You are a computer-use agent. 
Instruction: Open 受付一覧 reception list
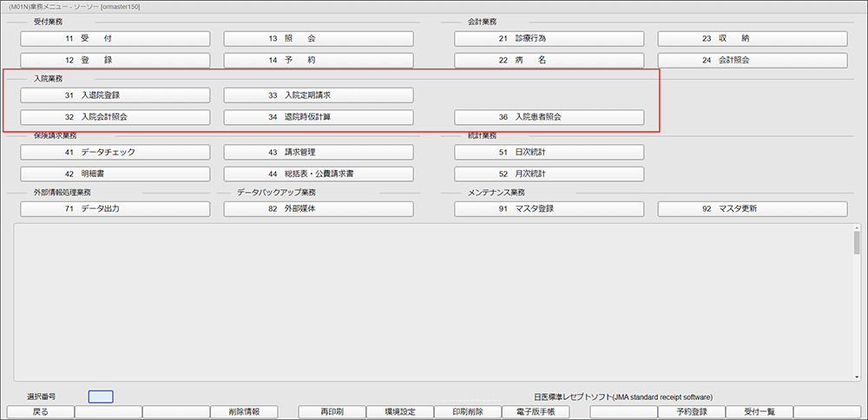pyautogui.click(x=759, y=412)
